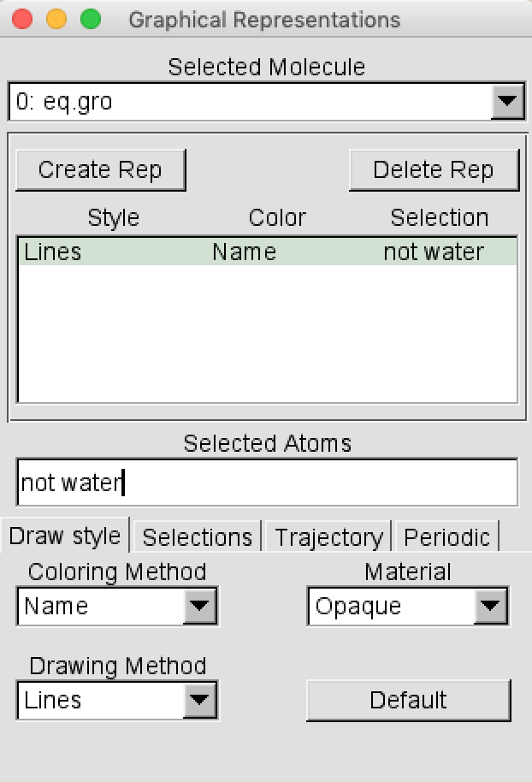Go to the Trajectory tab
This screenshot has height=782, width=532.
[x=328, y=537]
